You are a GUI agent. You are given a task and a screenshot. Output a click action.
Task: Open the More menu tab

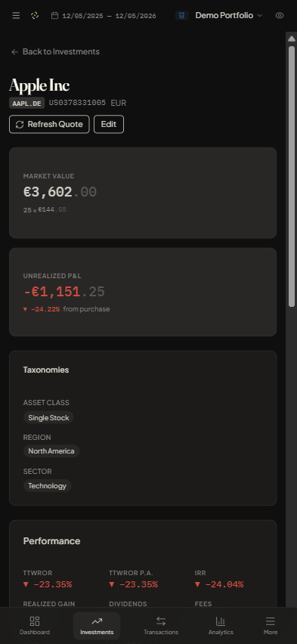(271, 626)
